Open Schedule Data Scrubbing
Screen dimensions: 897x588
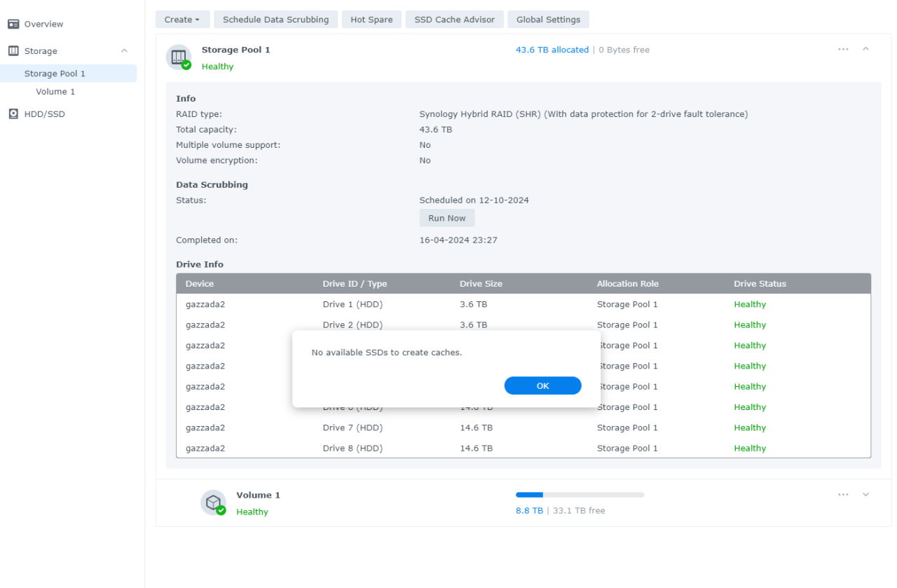(x=275, y=20)
